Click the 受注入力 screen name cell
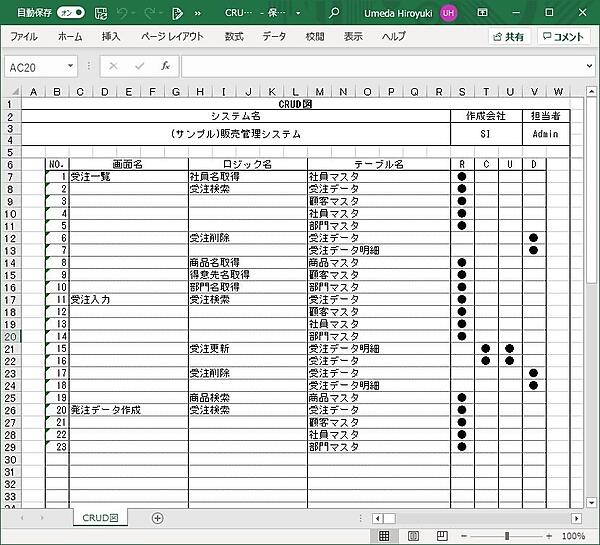Viewport: 600px width, 545px height. tap(129, 300)
